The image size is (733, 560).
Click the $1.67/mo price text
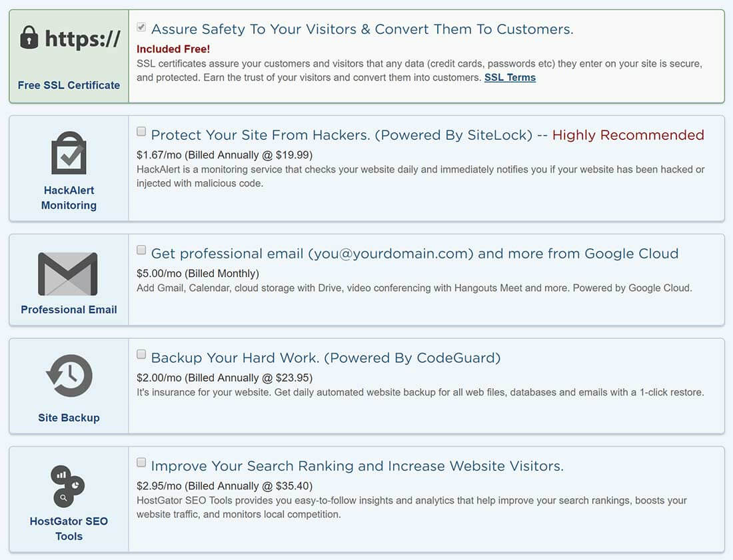[x=225, y=155]
